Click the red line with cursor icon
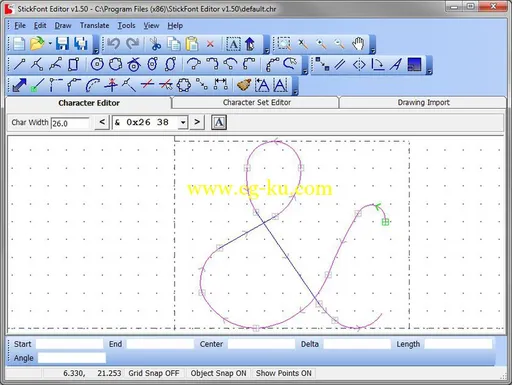512x385 pixels. pyautogui.click(x=165, y=85)
